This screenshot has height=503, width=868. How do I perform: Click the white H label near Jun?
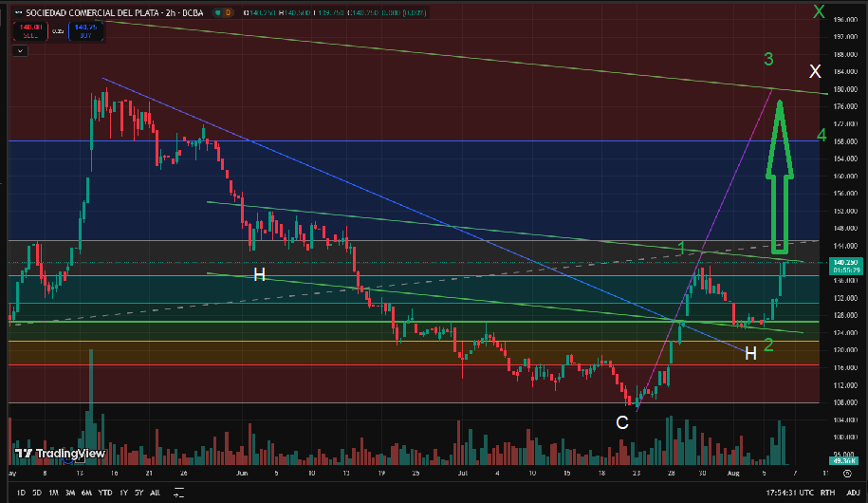coord(259,274)
